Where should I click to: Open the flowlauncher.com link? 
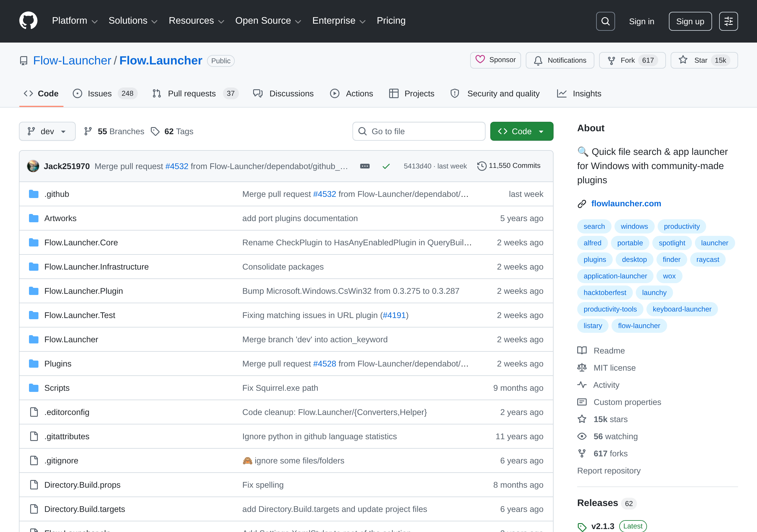[x=626, y=203]
